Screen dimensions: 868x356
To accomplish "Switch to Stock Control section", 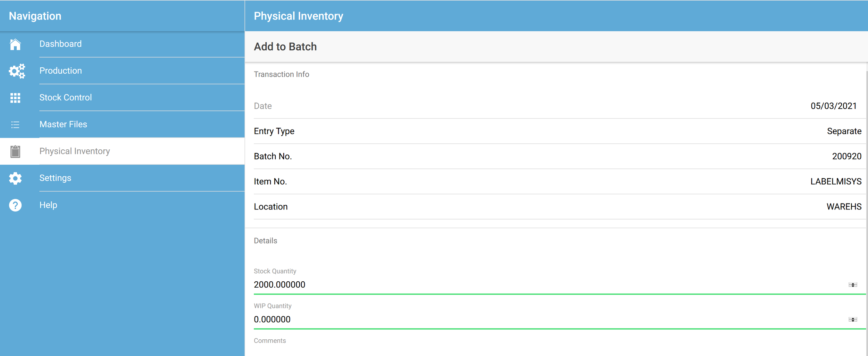I will coord(66,98).
